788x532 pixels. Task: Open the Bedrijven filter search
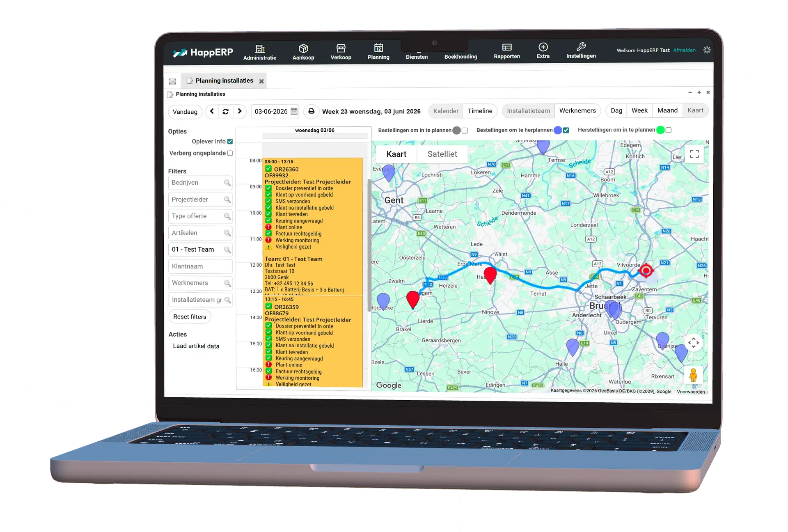(x=227, y=183)
